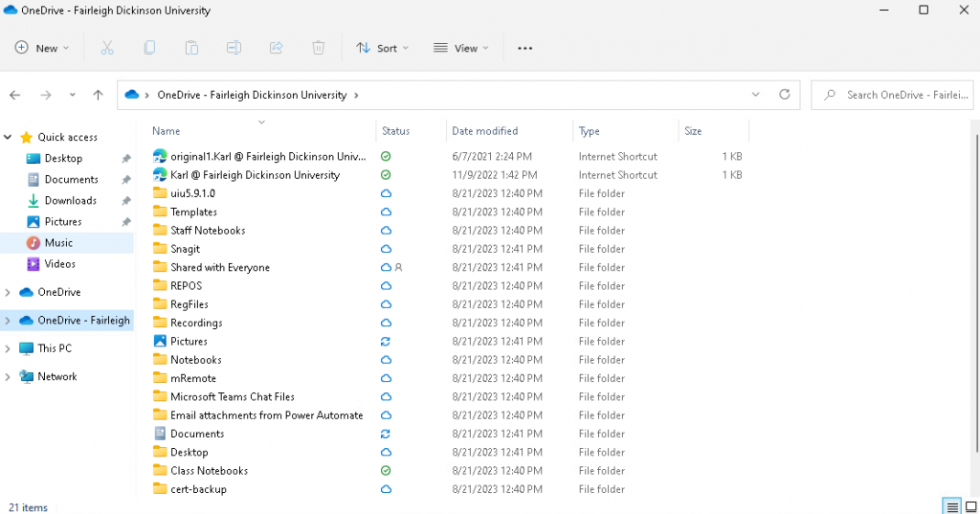Switch to large thumbnails view icon

(x=970, y=507)
